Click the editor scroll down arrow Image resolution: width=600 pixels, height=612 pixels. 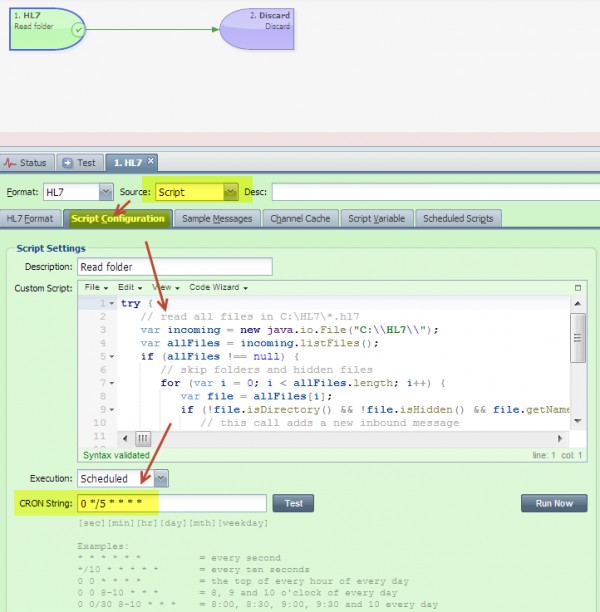point(578,421)
